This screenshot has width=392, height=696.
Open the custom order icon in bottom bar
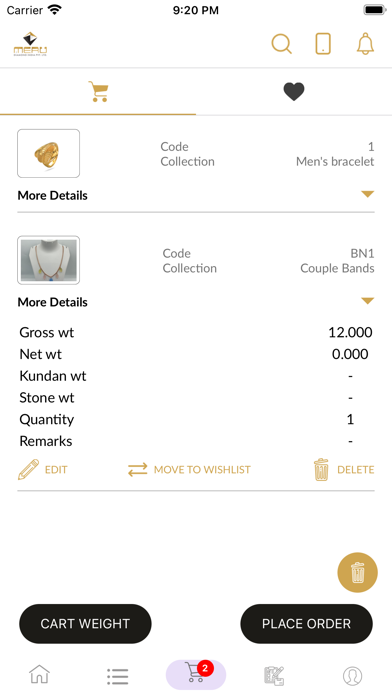coord(274,676)
